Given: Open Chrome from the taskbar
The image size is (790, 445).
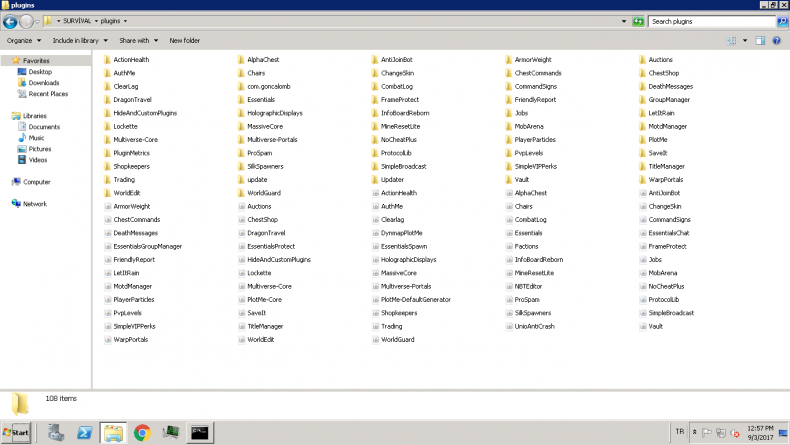Looking at the screenshot, I should (x=142, y=432).
